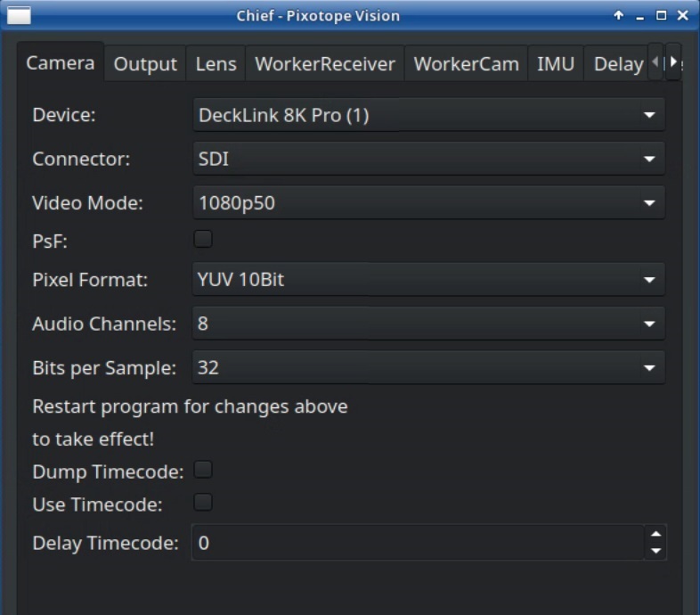This screenshot has width=700, height=615.
Task: Enable the PsF checkbox
Action: (203, 239)
